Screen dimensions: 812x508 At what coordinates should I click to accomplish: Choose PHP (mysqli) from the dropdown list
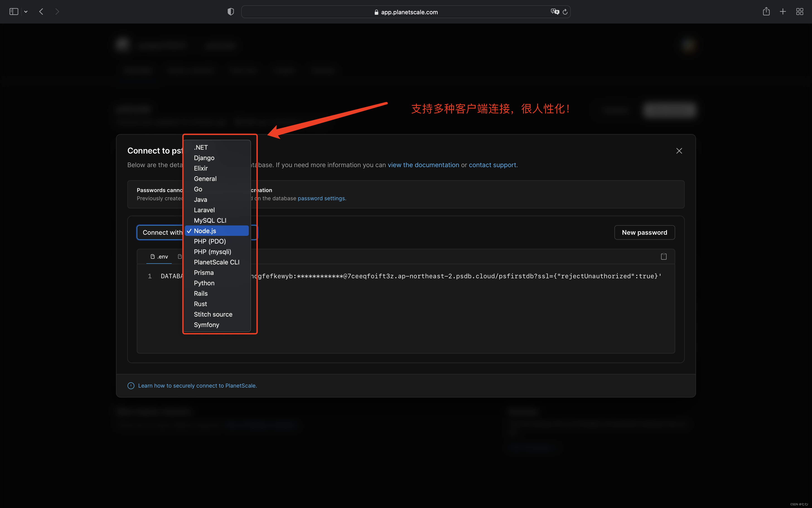(x=217, y=251)
